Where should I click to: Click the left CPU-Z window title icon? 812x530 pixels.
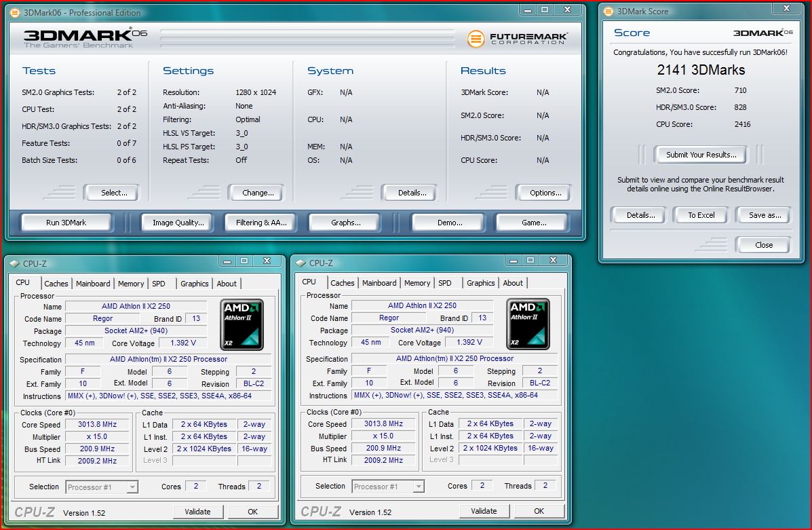click(x=14, y=264)
